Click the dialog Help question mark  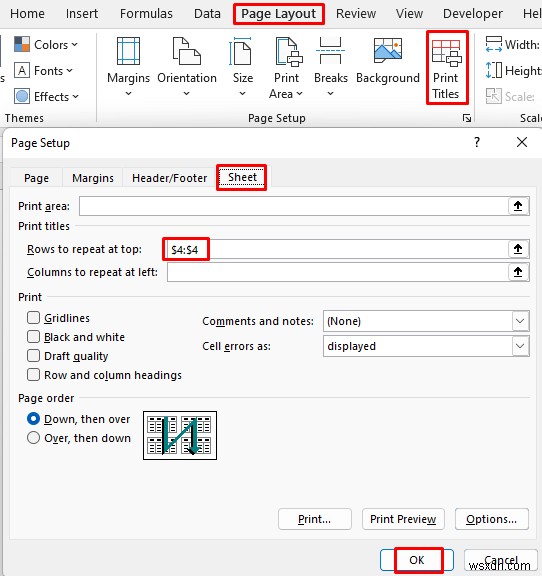tap(477, 142)
